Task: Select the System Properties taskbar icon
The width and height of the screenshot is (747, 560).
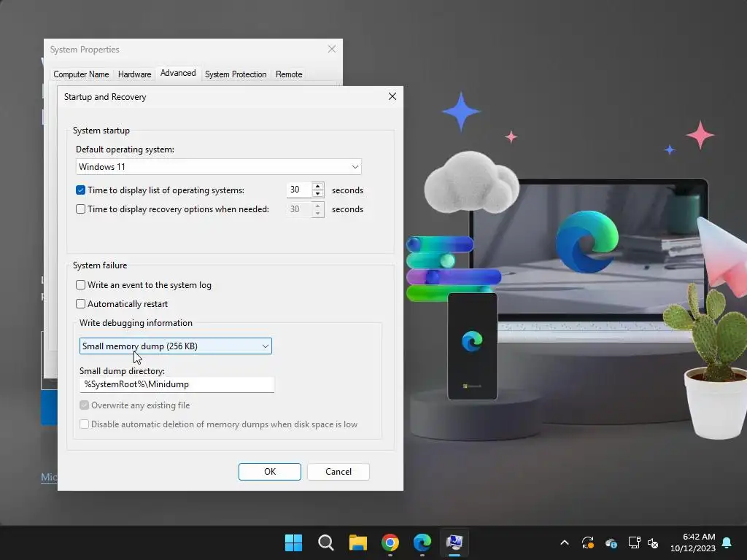Action: (x=454, y=542)
